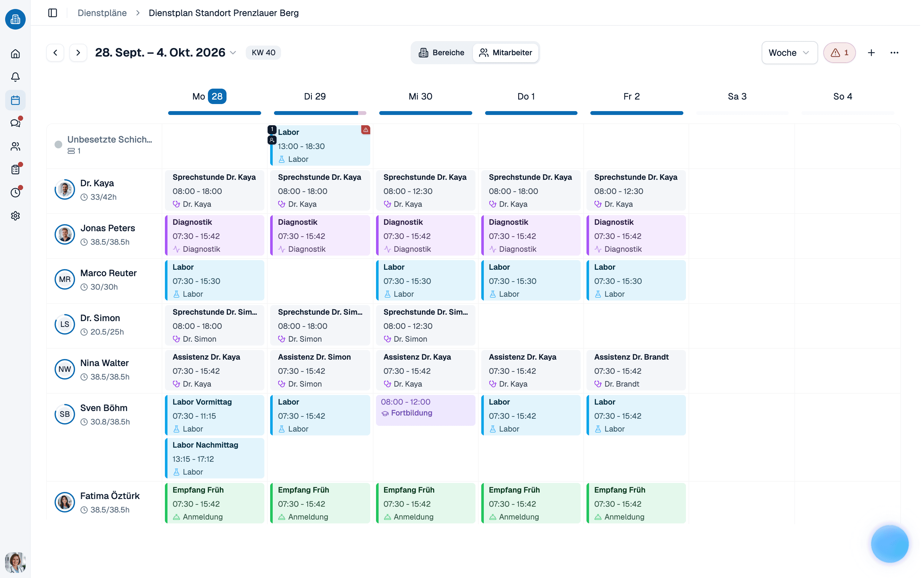Go to next week arrow
924x578 pixels.
click(78, 53)
